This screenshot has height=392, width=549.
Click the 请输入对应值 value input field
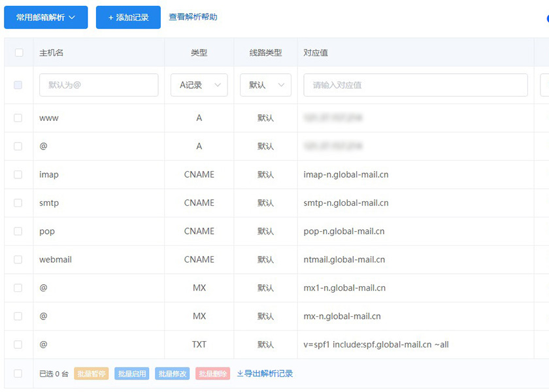click(414, 85)
